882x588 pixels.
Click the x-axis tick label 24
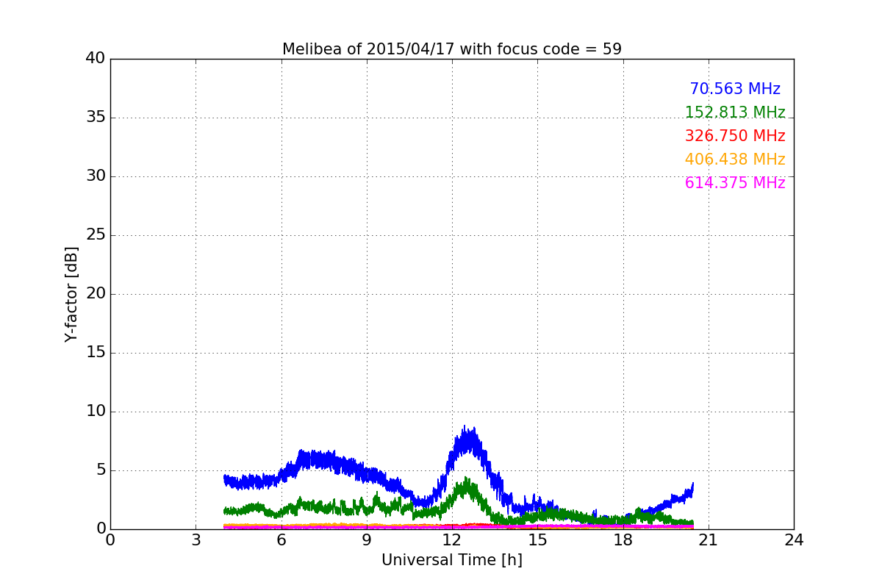[x=794, y=539]
